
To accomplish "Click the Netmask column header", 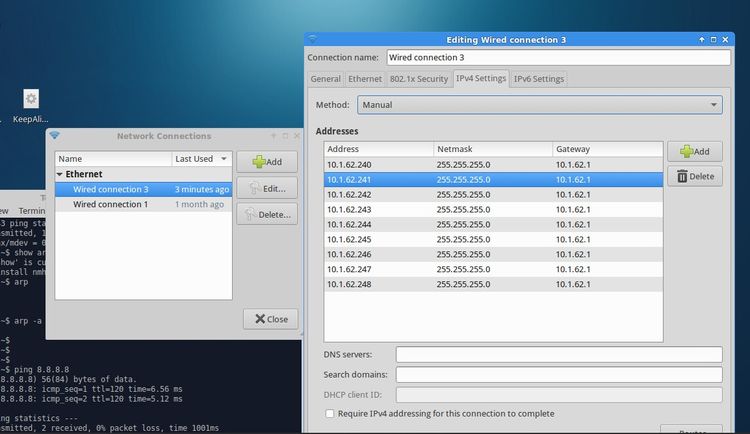I will click(493, 149).
